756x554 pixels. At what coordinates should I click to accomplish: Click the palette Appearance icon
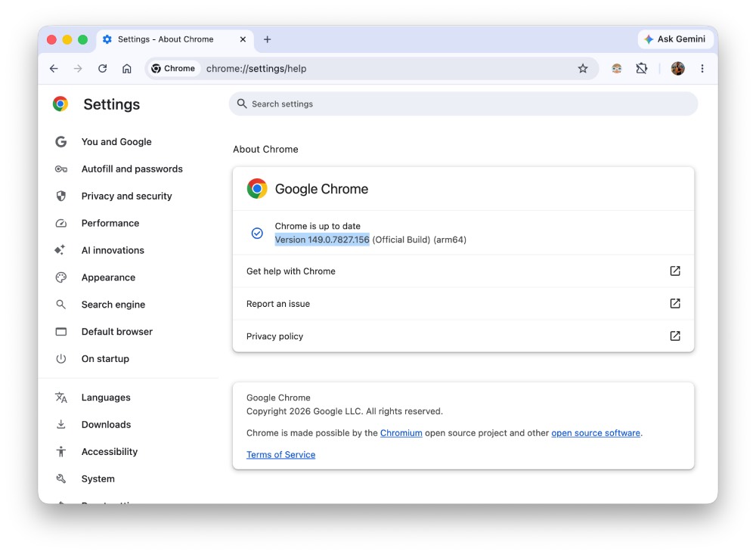(60, 277)
